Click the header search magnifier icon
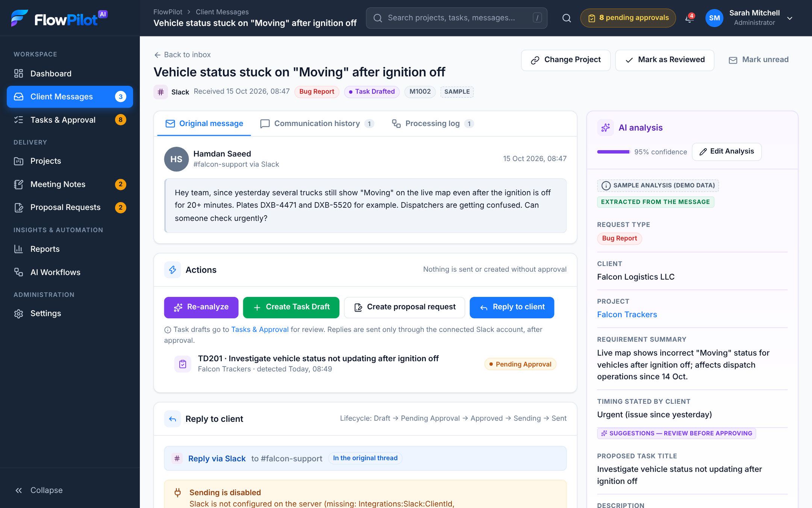The image size is (812, 508). 567,18
